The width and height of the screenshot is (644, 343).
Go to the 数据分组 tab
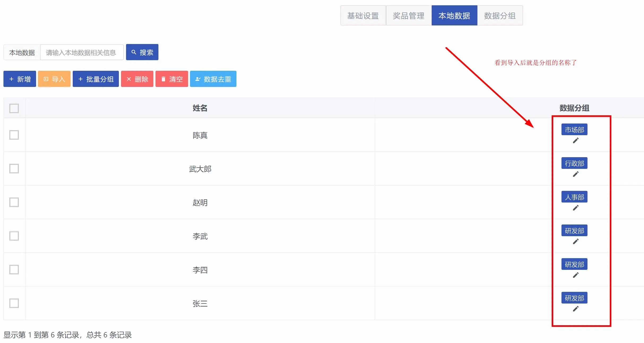[500, 16]
